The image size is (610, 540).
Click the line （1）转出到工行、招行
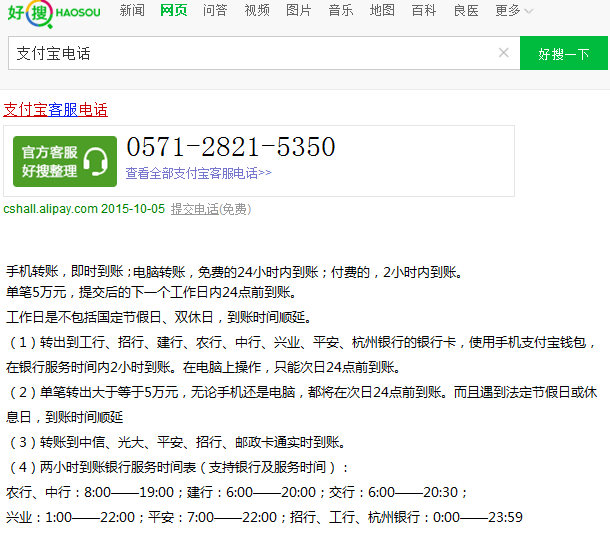301,354
